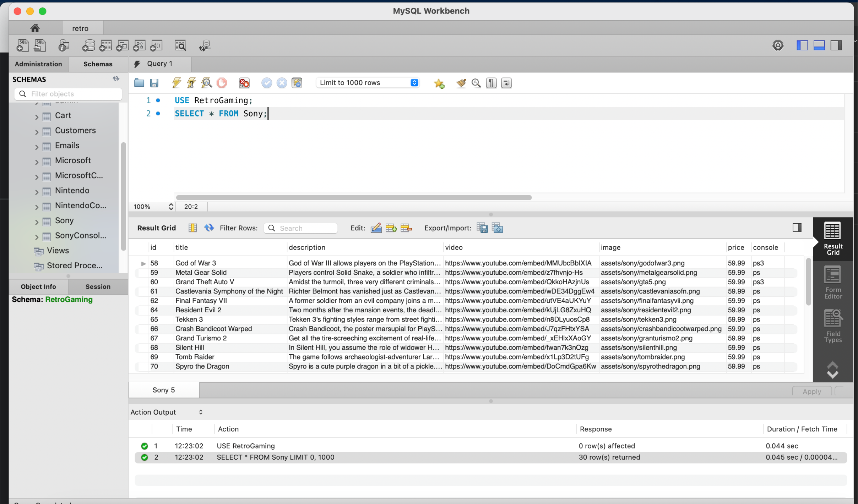
Task: Stop query execution hand icon
Action: click(x=222, y=83)
